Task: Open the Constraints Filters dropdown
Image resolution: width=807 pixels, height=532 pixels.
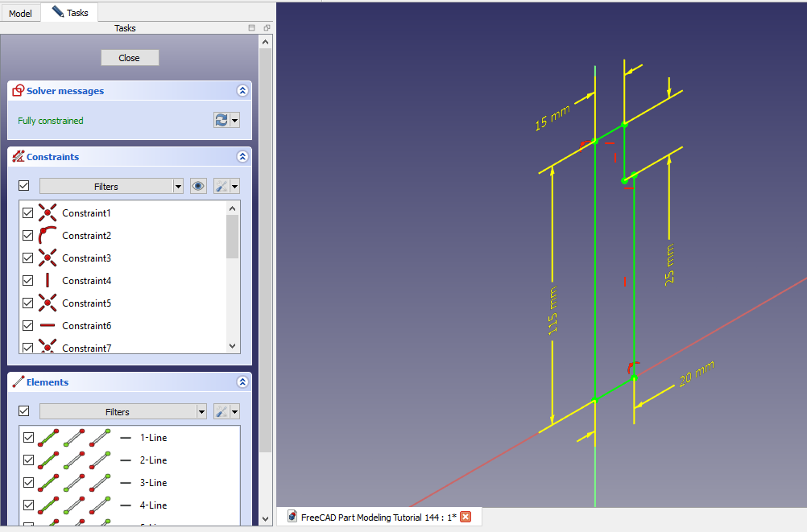Action: pyautogui.click(x=111, y=186)
